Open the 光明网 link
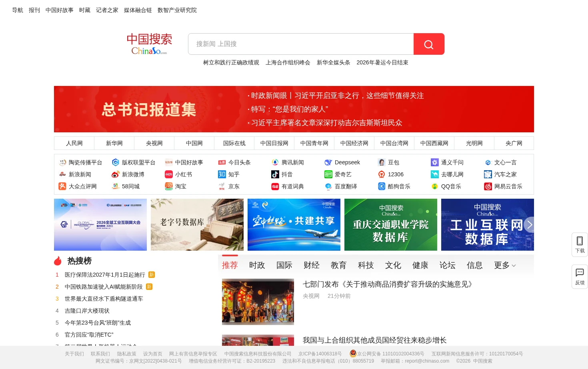 pyautogui.click(x=474, y=143)
